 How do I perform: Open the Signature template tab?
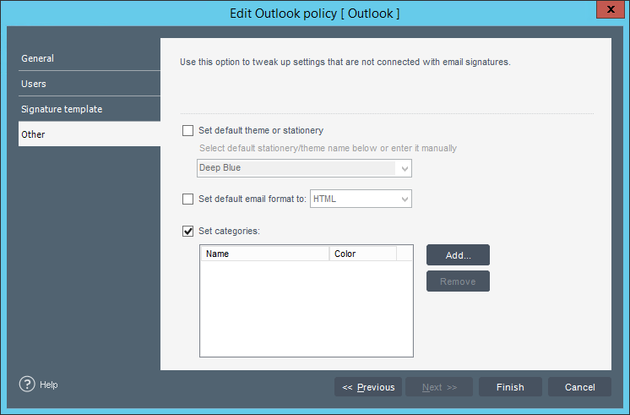89,109
